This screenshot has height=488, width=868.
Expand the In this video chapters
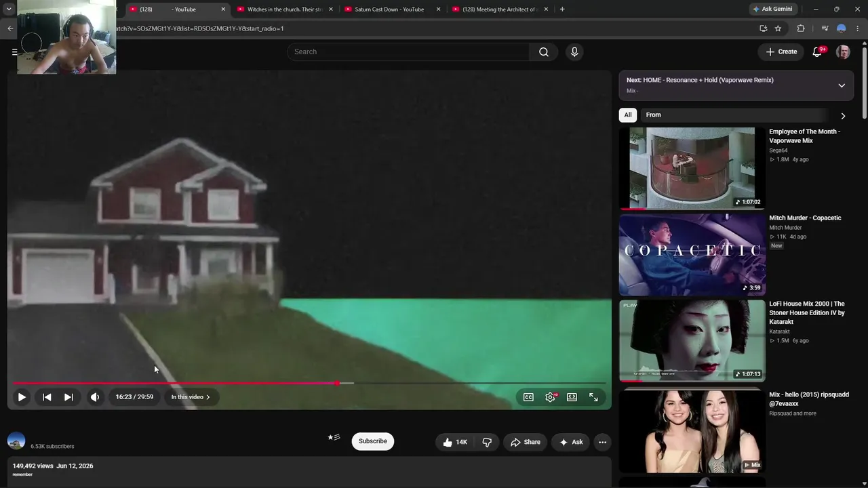point(191,397)
